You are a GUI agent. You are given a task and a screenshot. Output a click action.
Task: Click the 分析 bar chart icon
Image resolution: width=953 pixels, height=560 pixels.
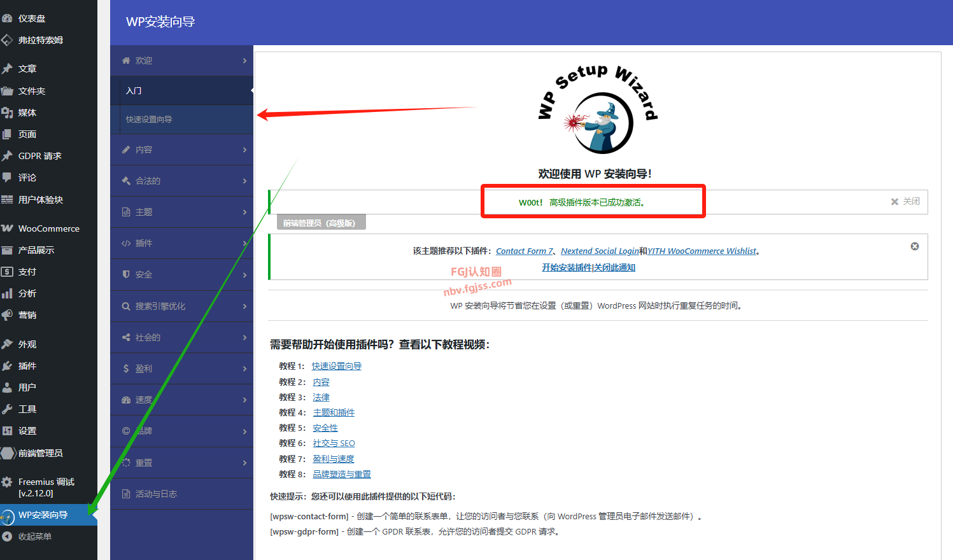coord(7,293)
